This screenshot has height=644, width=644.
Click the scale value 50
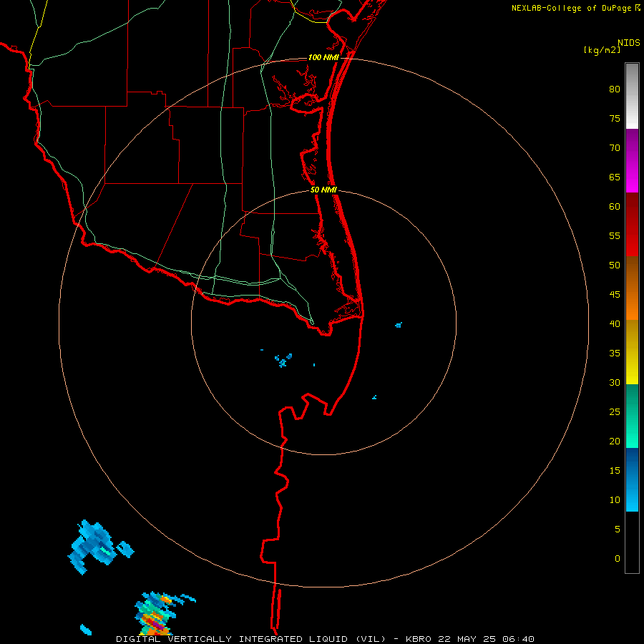tap(615, 265)
